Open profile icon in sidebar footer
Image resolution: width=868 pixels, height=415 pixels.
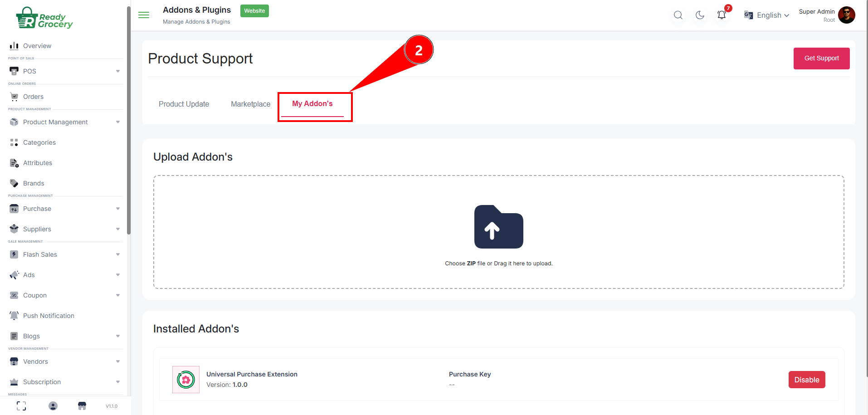(53, 406)
